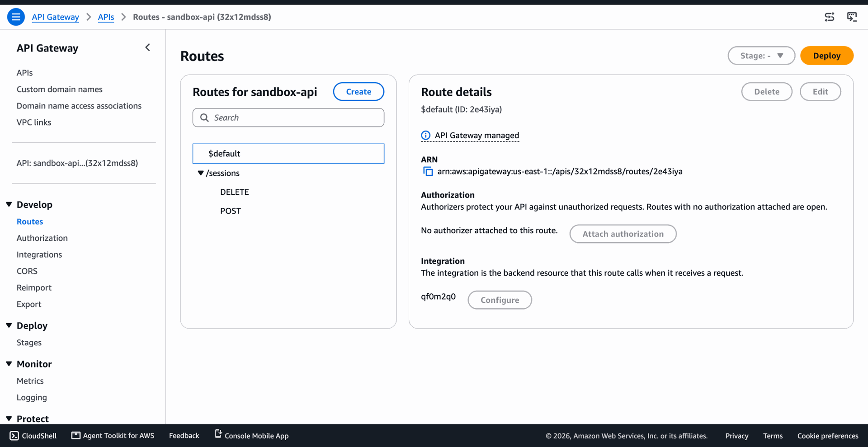Open Integrations page
The width and height of the screenshot is (868, 447).
(39, 254)
